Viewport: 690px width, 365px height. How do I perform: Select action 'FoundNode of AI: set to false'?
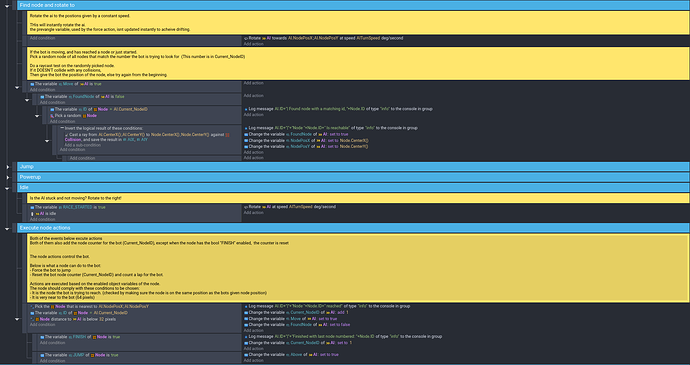click(297, 325)
